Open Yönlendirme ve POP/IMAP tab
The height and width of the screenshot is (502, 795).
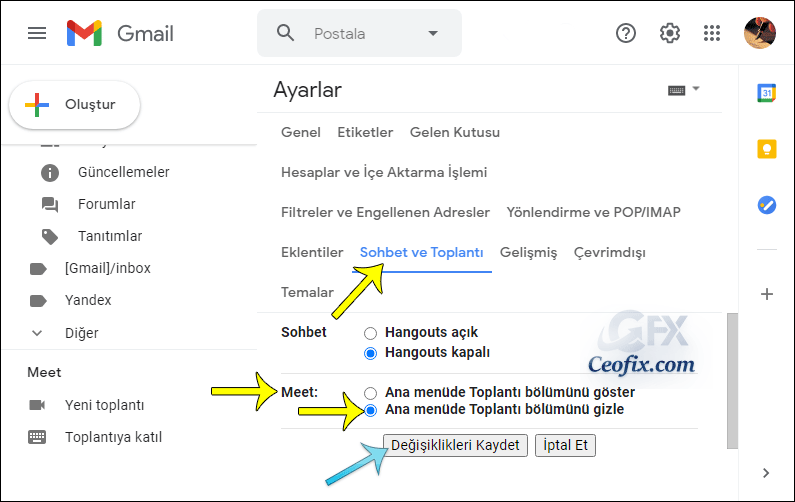(x=593, y=212)
